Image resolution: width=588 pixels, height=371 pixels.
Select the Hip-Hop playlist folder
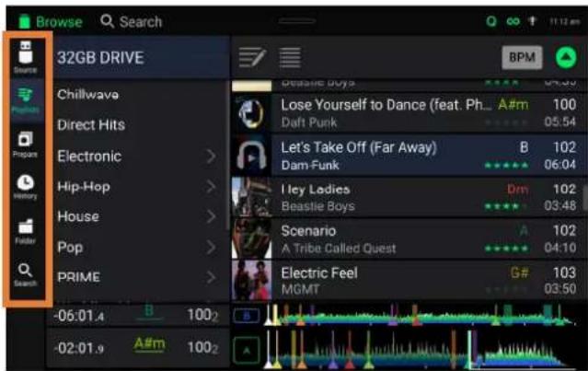[x=84, y=187]
